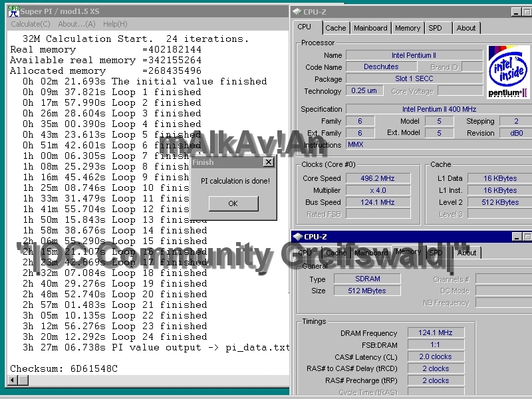The height and width of the screenshot is (399, 532).
Task: Click CAS# Latency value '2.0 clocks'
Action: 436,356
